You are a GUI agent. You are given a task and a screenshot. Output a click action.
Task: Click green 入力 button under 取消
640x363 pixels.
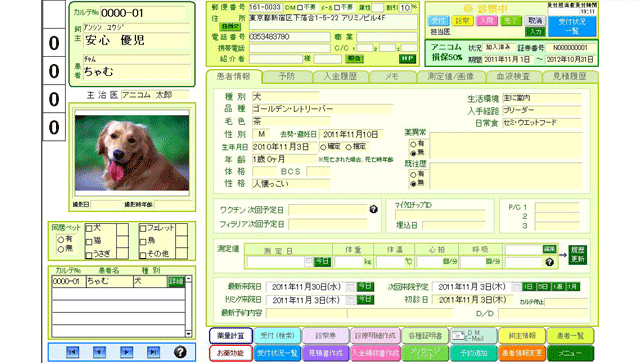[x=535, y=31]
